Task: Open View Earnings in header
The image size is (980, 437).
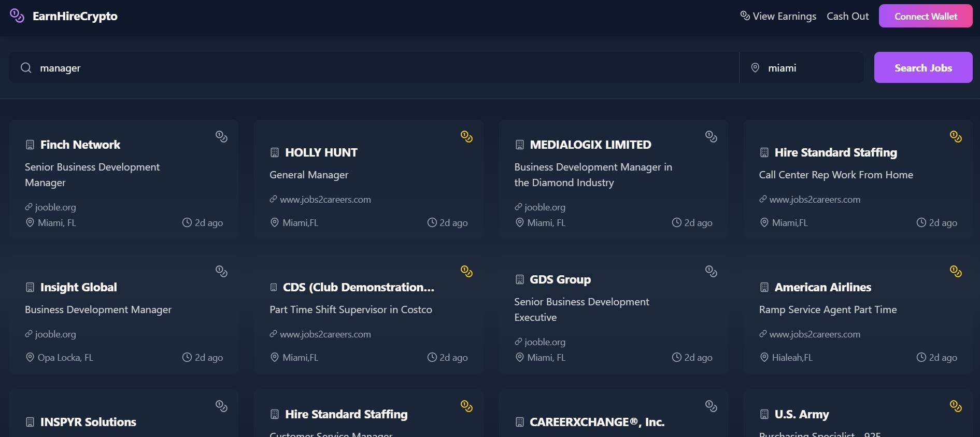Action: 778,16
